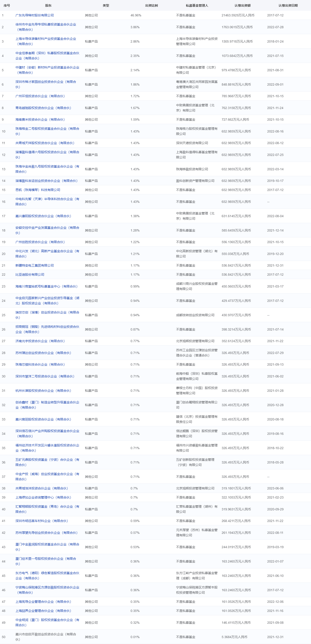Open 中金产投（威海）创业投资基金 link
The width and height of the screenshot is (311, 644).
(x=47, y=477)
